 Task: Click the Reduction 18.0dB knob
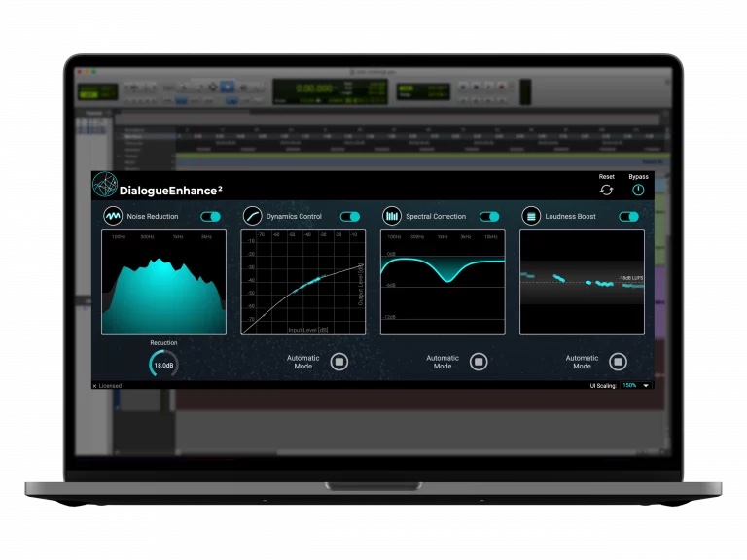[163, 365]
